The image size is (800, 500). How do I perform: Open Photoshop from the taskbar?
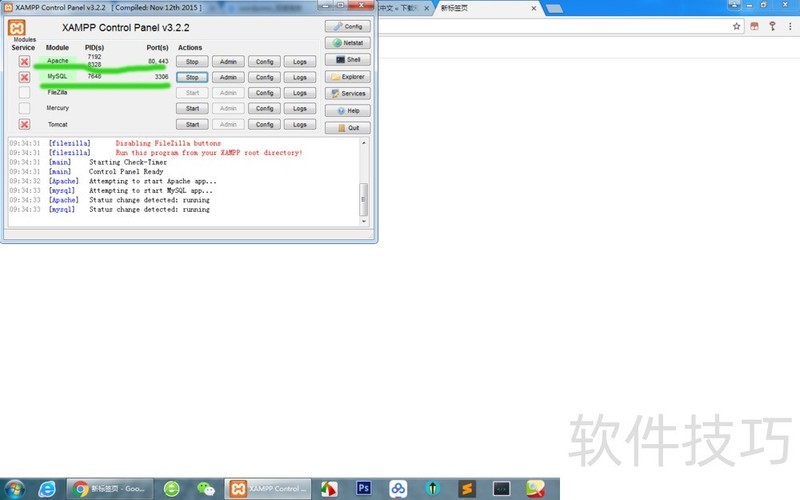coord(363,488)
